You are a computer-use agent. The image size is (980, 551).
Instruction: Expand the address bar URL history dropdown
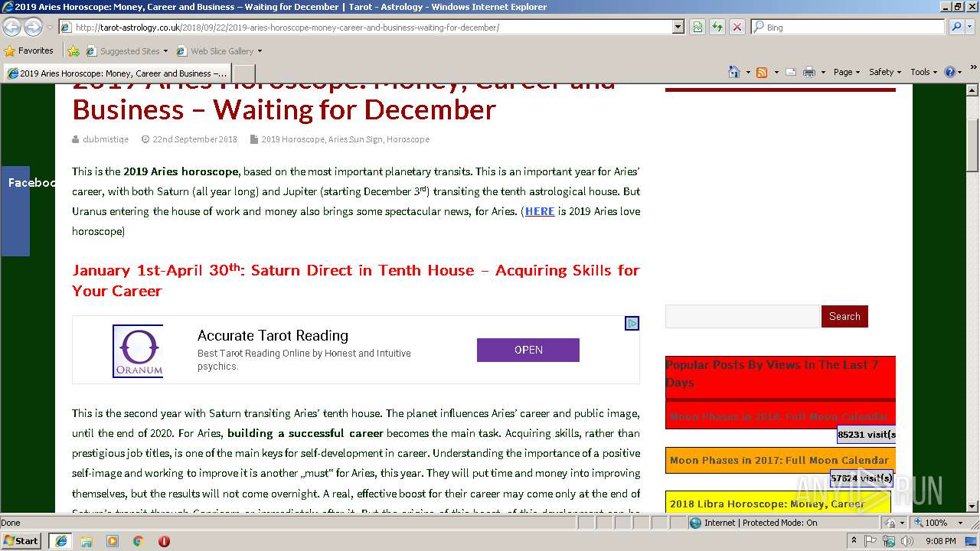pyautogui.click(x=678, y=27)
